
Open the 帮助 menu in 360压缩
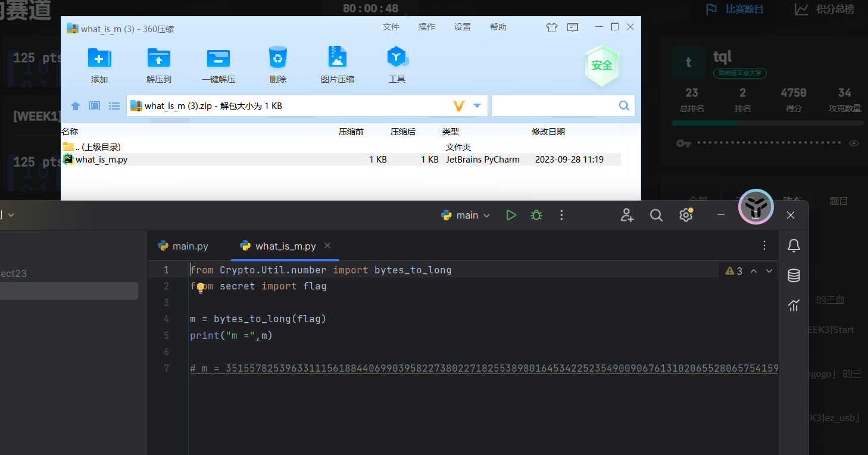tap(498, 27)
